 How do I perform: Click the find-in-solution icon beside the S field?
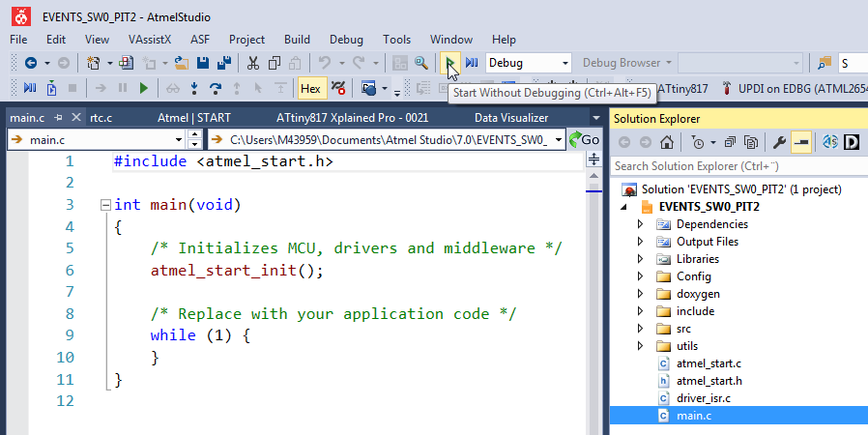click(x=825, y=63)
